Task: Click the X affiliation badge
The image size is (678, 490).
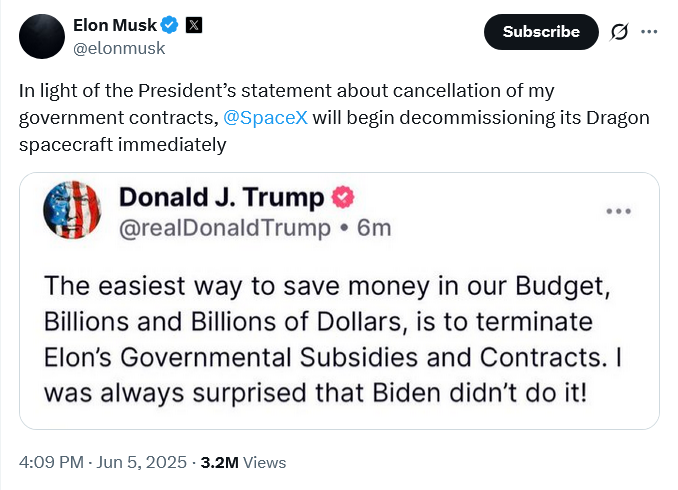Action: click(x=194, y=25)
